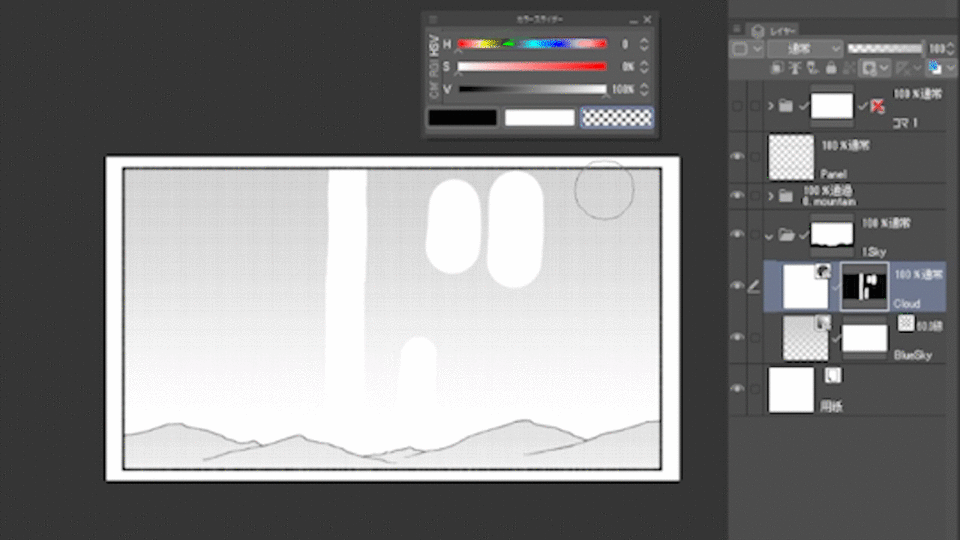The image size is (960, 540).
Task: Click the Hue slider bar
Action: pos(532,43)
